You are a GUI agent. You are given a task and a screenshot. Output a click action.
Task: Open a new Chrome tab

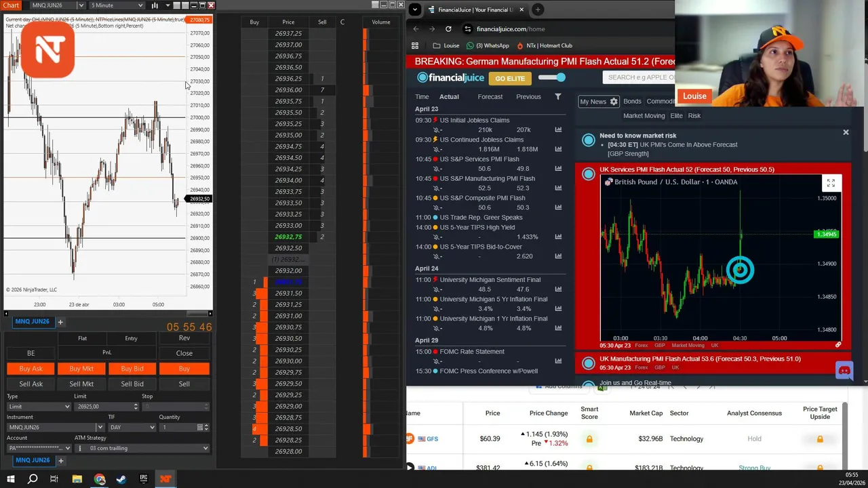[x=538, y=9]
